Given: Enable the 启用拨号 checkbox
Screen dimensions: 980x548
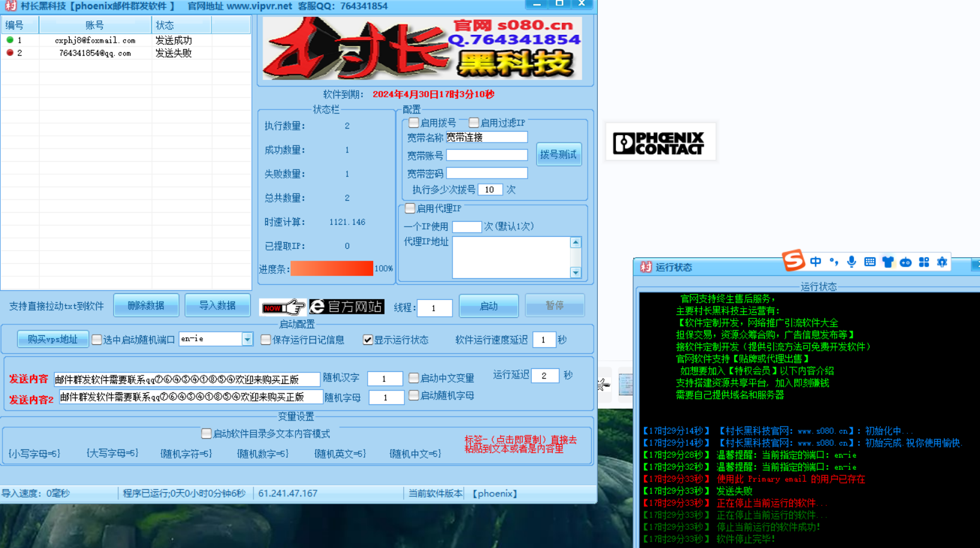Looking at the screenshot, I should pyautogui.click(x=413, y=123).
